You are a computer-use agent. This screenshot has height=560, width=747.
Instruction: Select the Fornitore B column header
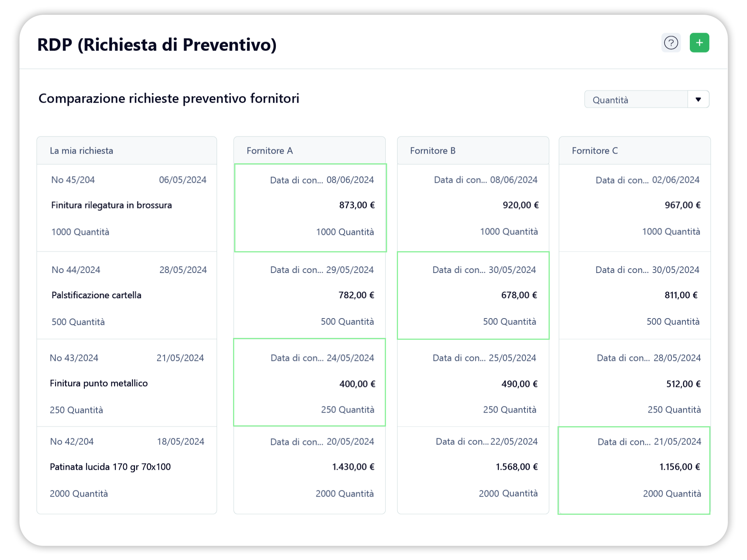(473, 150)
